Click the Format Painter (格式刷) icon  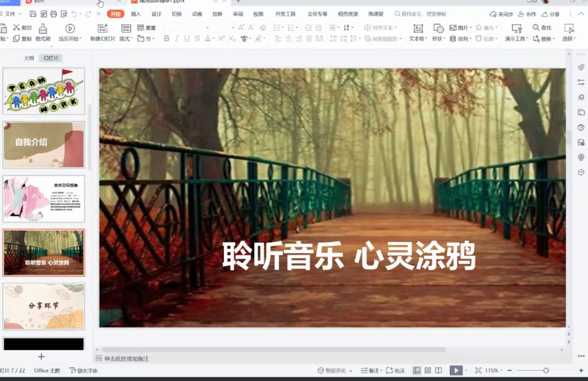(42, 28)
